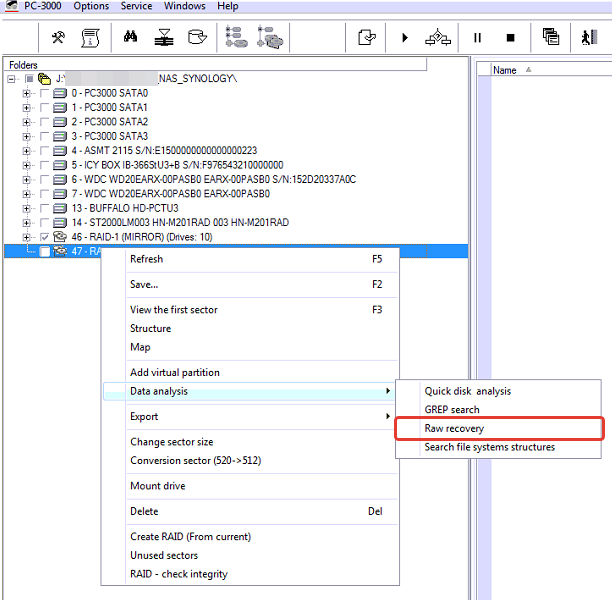Click the disk with checkmark toolbar icon
The width and height of the screenshot is (612, 600).
(197, 37)
